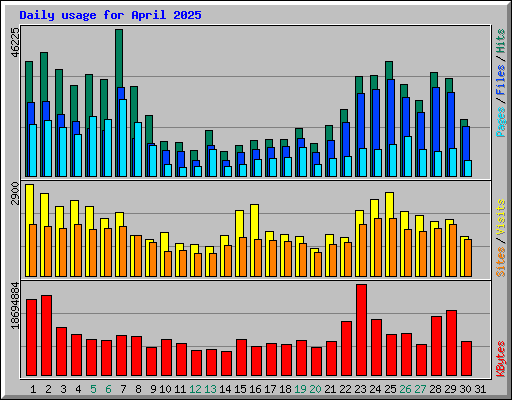Viewport: 512px width, 400px height.
Task: Click day label 29 on the x-axis
Action: pos(450,389)
